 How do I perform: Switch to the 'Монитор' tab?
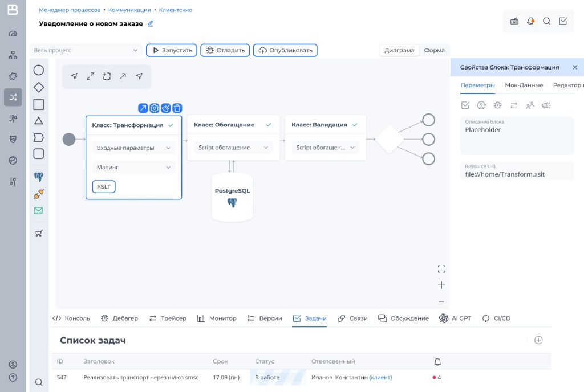216,318
